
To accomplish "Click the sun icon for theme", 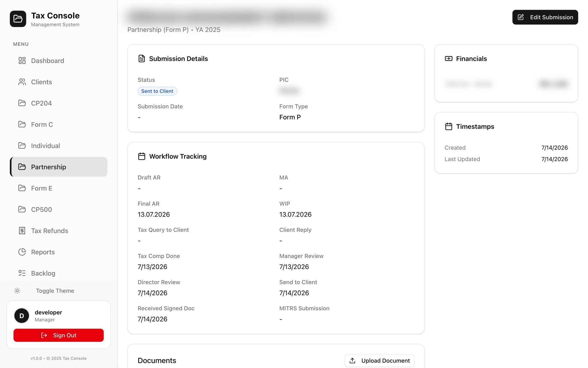I will [17, 291].
